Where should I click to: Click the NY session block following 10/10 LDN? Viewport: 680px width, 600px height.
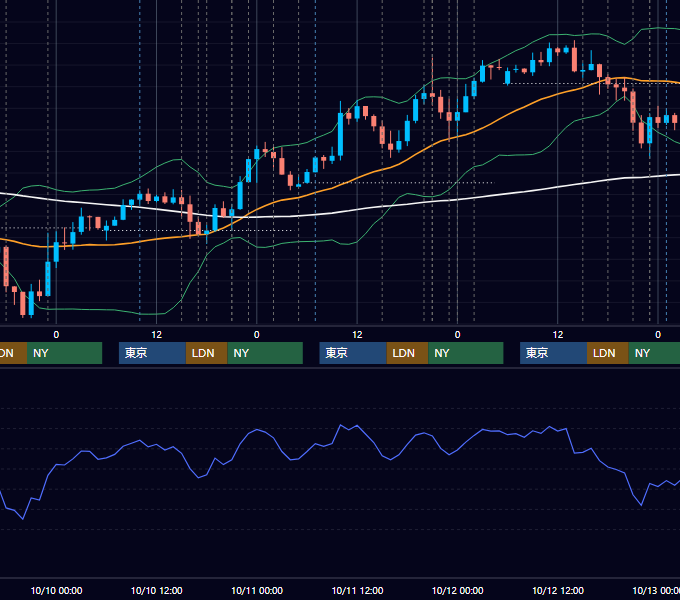[x=265, y=353]
